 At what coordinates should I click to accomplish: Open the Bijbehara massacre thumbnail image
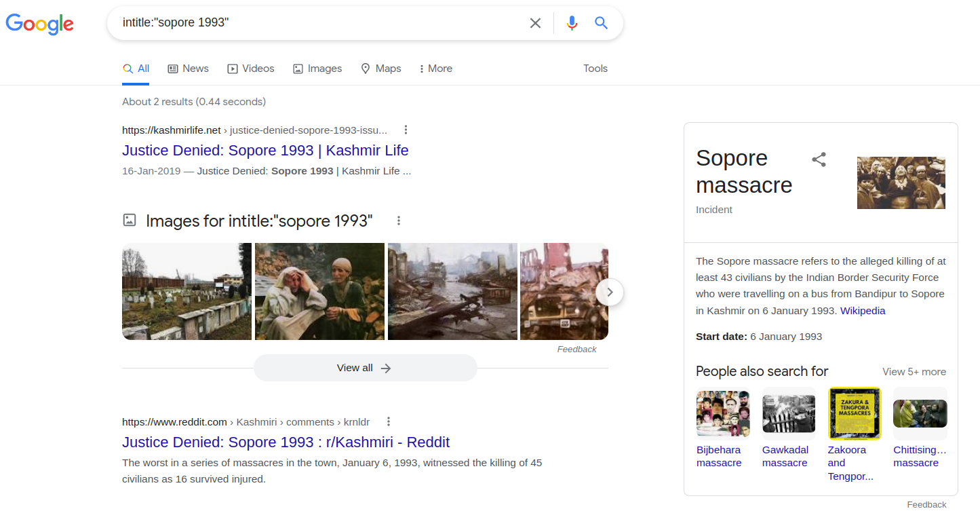723,413
